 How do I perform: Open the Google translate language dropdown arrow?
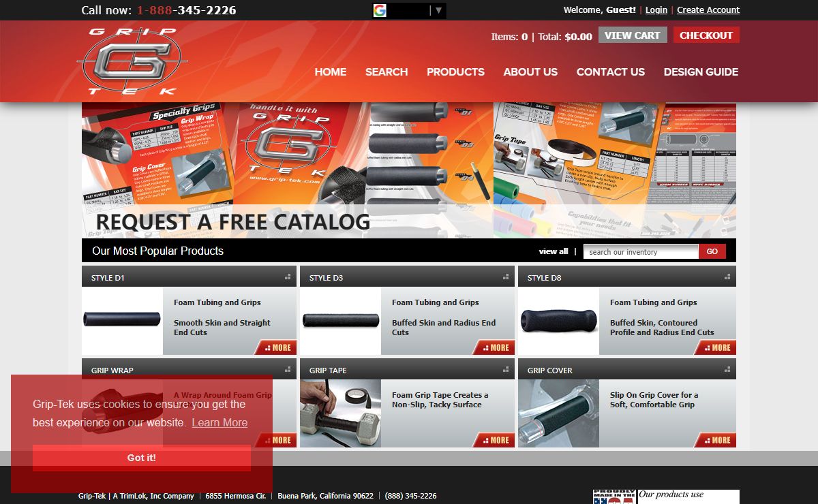[x=438, y=10]
